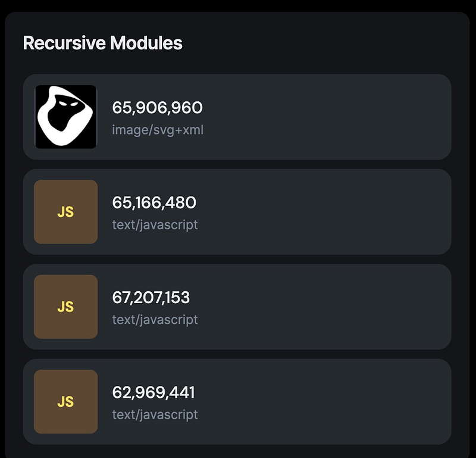The width and height of the screenshot is (476, 458).
Task: Click the yellow JS letters in the last card
Action: [65, 402]
